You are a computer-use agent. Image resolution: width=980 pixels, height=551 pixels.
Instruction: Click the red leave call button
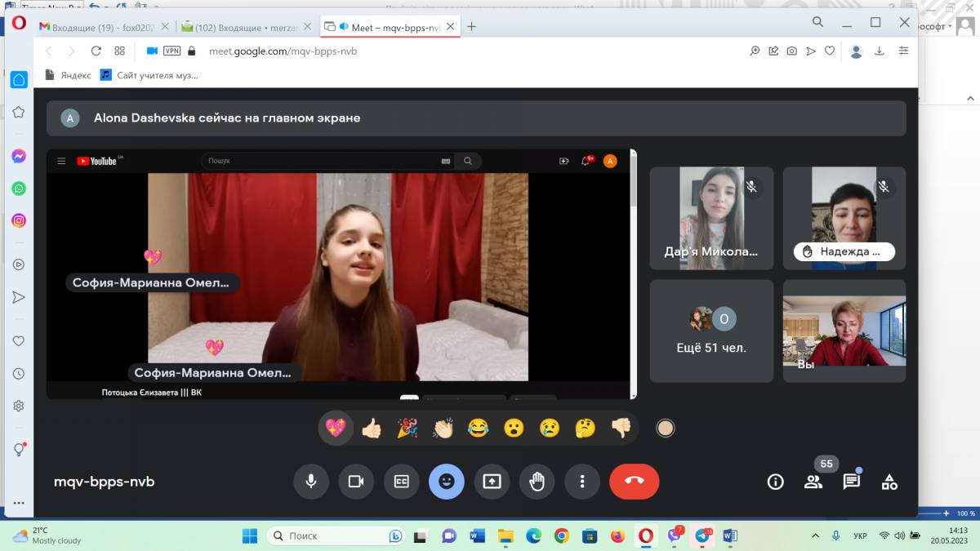(634, 481)
